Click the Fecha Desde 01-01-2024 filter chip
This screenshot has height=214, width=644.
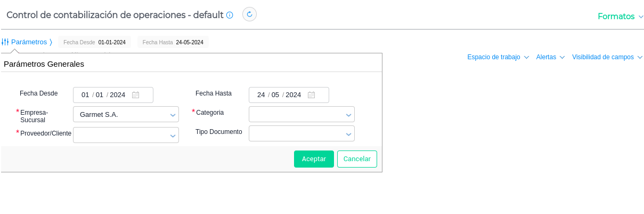94,42
